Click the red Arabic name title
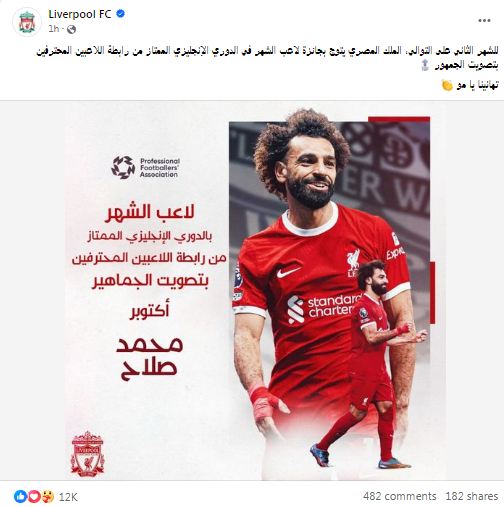This screenshot has height=507, width=504. 149,358
